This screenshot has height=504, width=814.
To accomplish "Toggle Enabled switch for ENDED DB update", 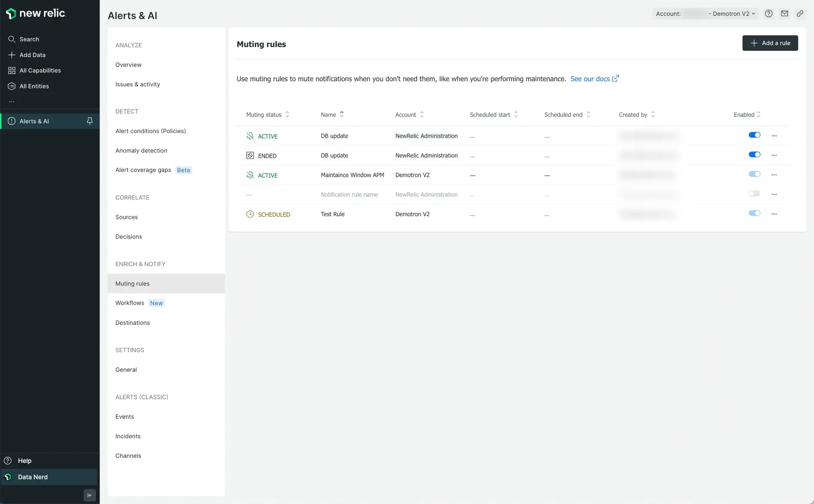I will 754,154.
